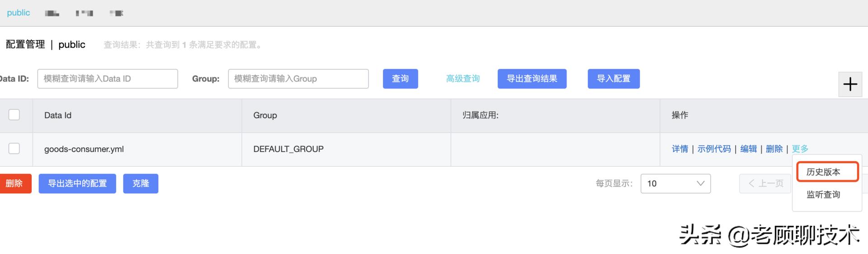This screenshot has height=254, width=868.
Task: Open the page size dropdown showing 10
Action: click(x=675, y=183)
